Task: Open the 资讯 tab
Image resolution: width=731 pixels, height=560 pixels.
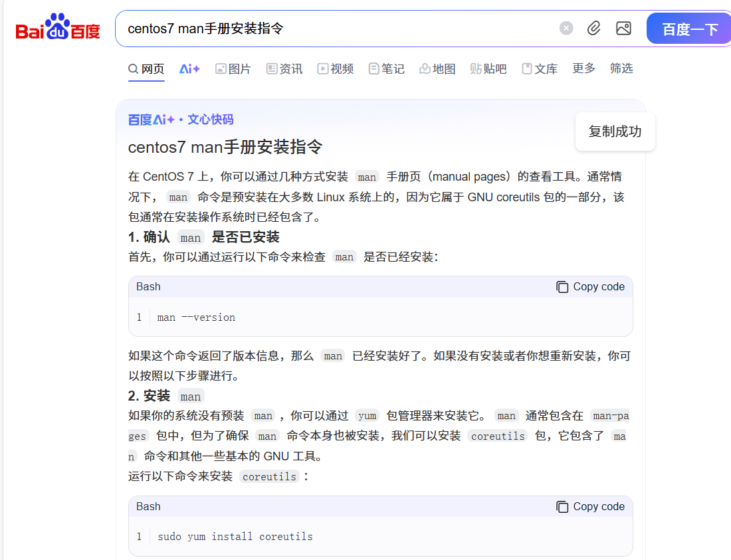Action: click(x=284, y=69)
